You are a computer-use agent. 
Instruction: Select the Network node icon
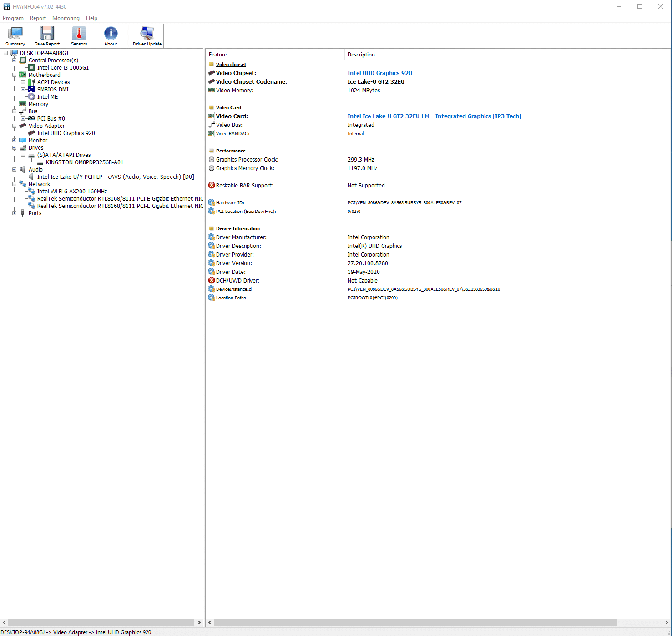click(23, 184)
